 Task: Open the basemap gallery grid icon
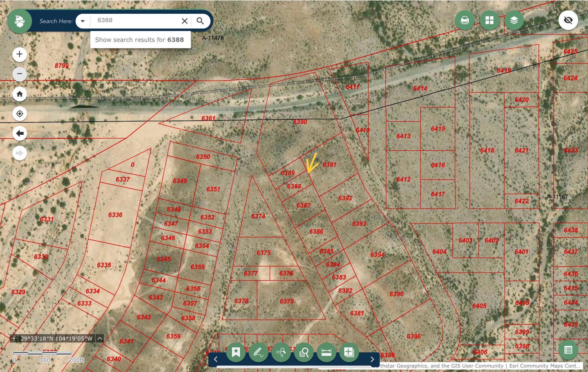[x=489, y=20]
